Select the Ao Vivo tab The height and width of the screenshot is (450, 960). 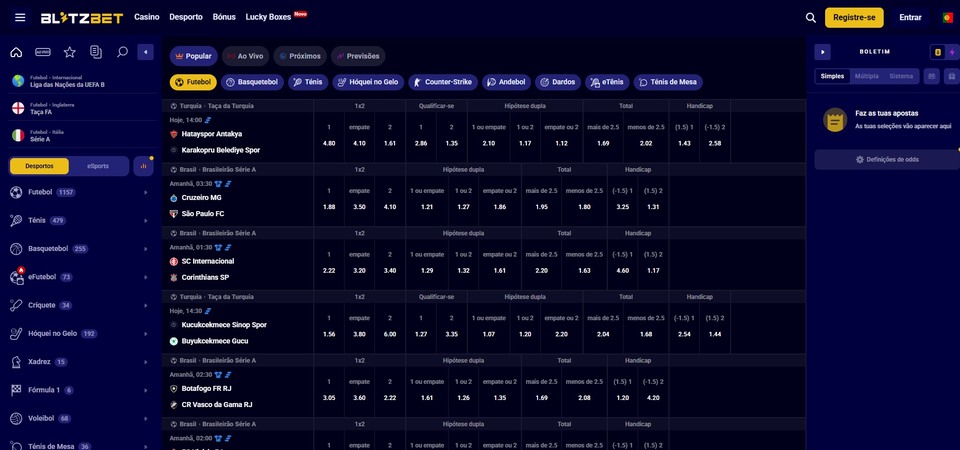246,56
